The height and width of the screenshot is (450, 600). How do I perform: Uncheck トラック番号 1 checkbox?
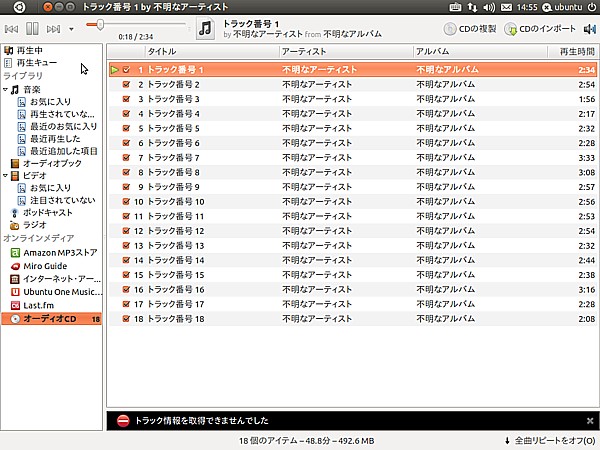click(126, 70)
